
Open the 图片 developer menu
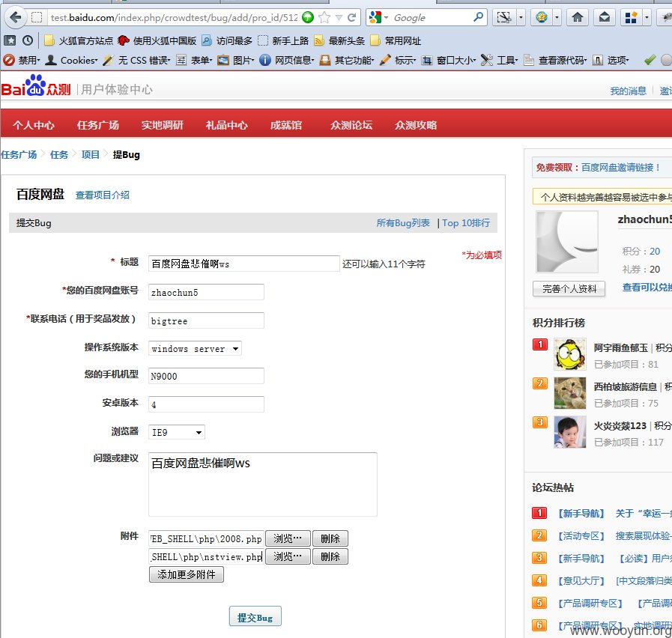[x=236, y=60]
